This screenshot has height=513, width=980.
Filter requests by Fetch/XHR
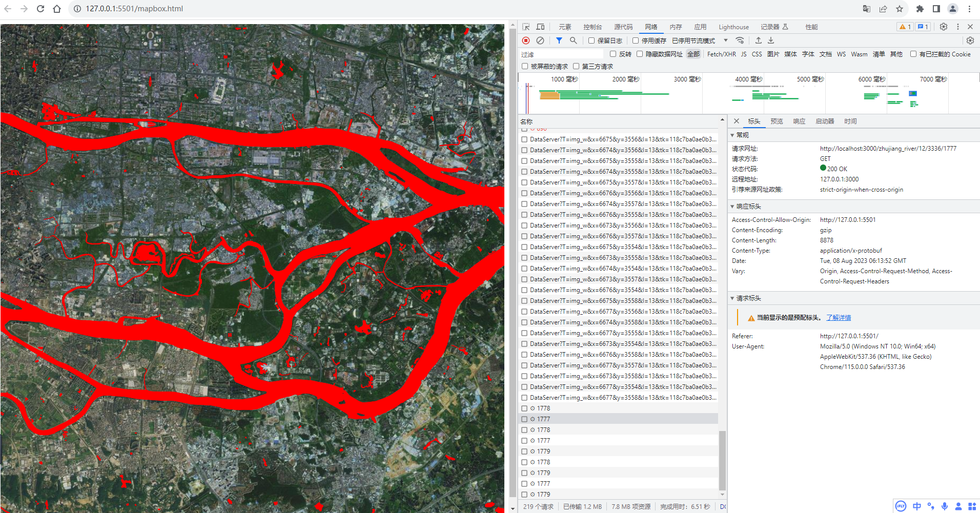click(x=721, y=54)
